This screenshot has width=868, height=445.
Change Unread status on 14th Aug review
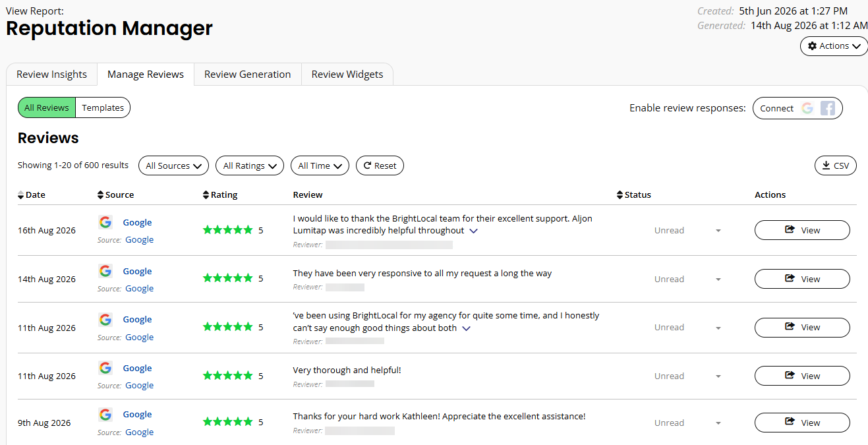click(685, 279)
